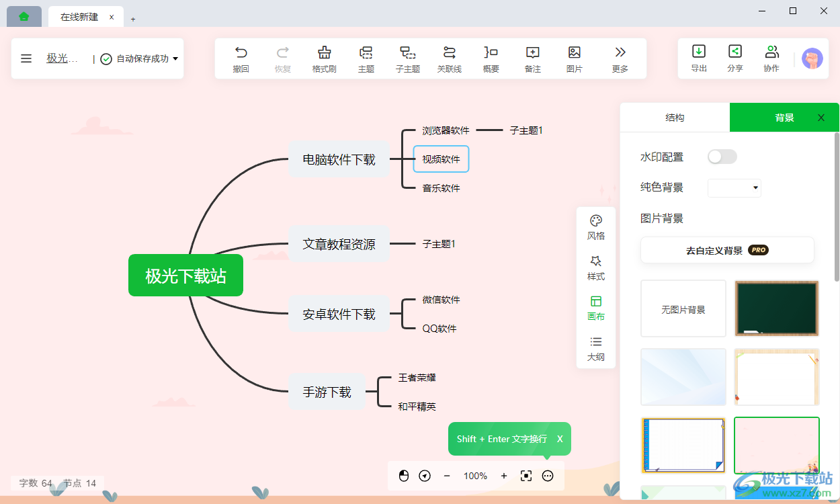The height and width of the screenshot is (504, 840).
Task: Insert a summary (概要) bracket
Action: coord(491,52)
